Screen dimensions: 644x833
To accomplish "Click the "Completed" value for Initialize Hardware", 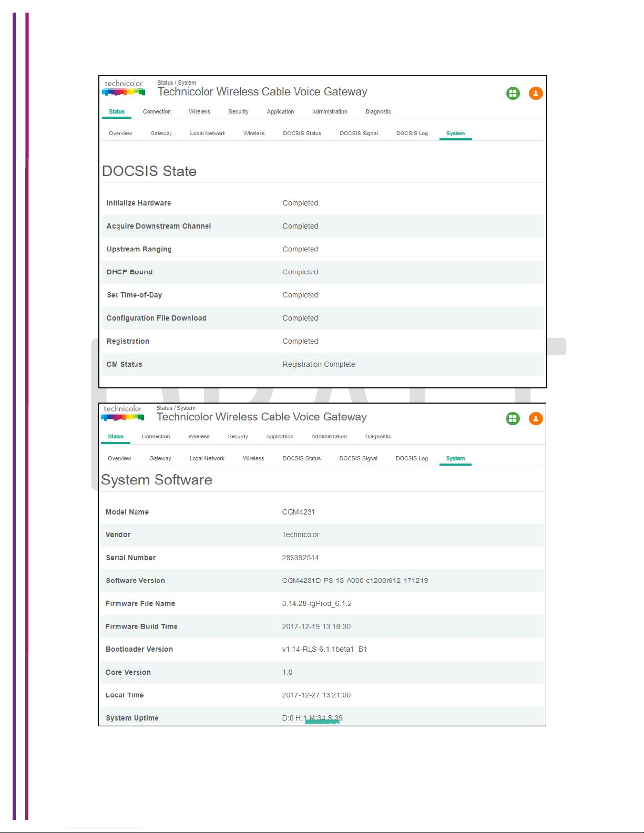I will tap(300, 203).
